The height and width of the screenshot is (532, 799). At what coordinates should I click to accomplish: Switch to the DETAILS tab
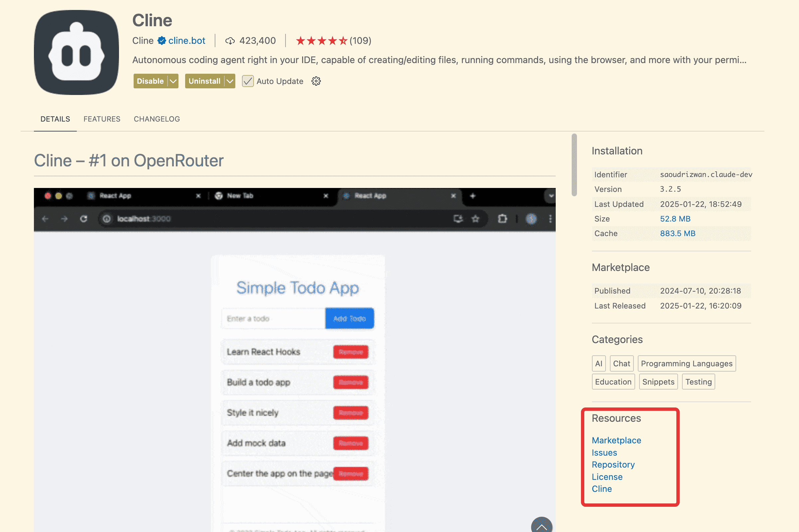55,119
